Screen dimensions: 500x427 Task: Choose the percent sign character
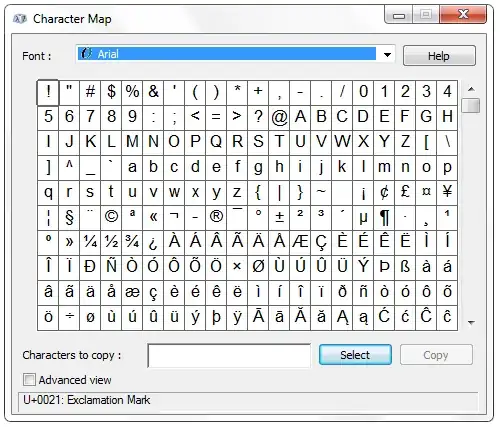pos(132,92)
